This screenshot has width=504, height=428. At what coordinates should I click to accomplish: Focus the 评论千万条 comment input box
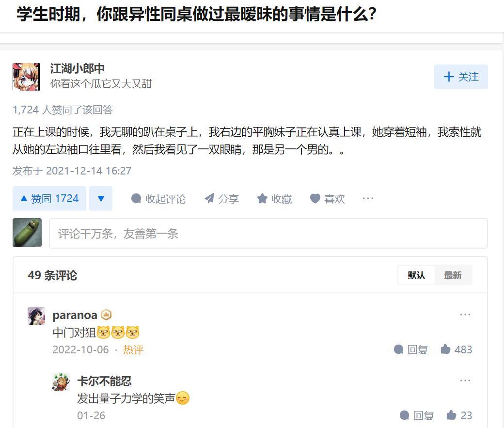[x=268, y=234]
